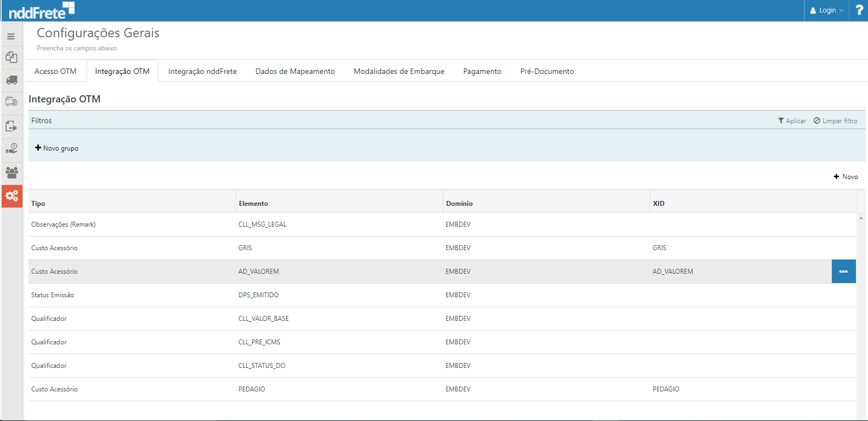Click the help question mark icon
Viewport: 868px width, 421px height.
(x=859, y=10)
